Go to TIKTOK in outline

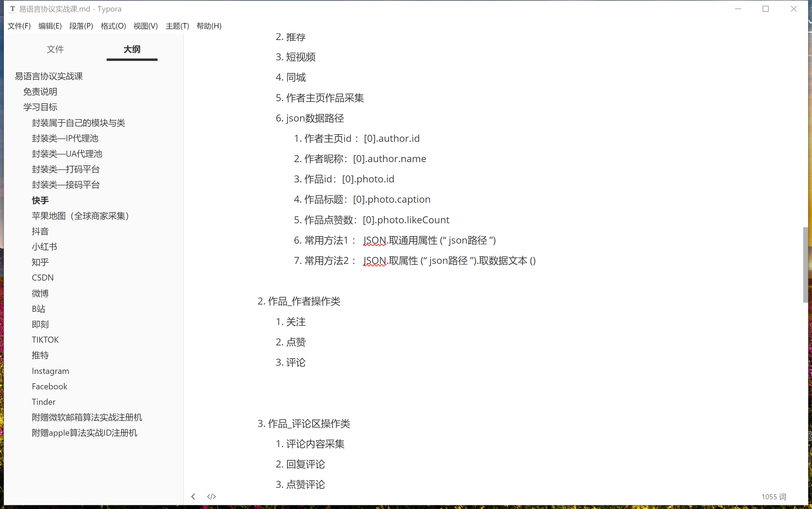45,340
